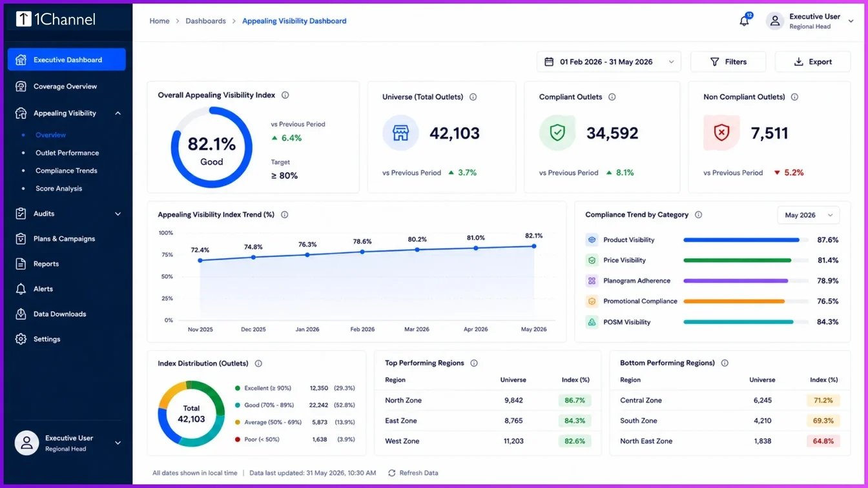Click the POSM Visibility category icon
868x488 pixels.
pos(592,322)
